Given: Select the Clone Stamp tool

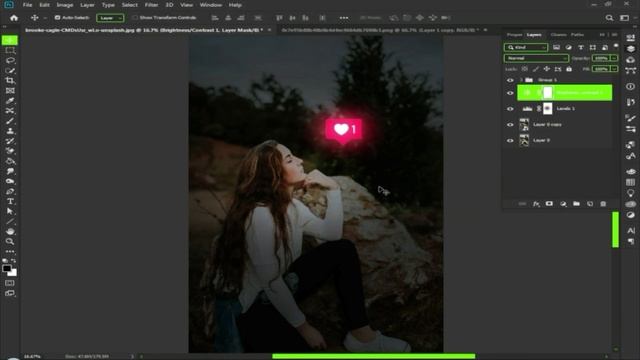Looking at the screenshot, I should point(10,131).
